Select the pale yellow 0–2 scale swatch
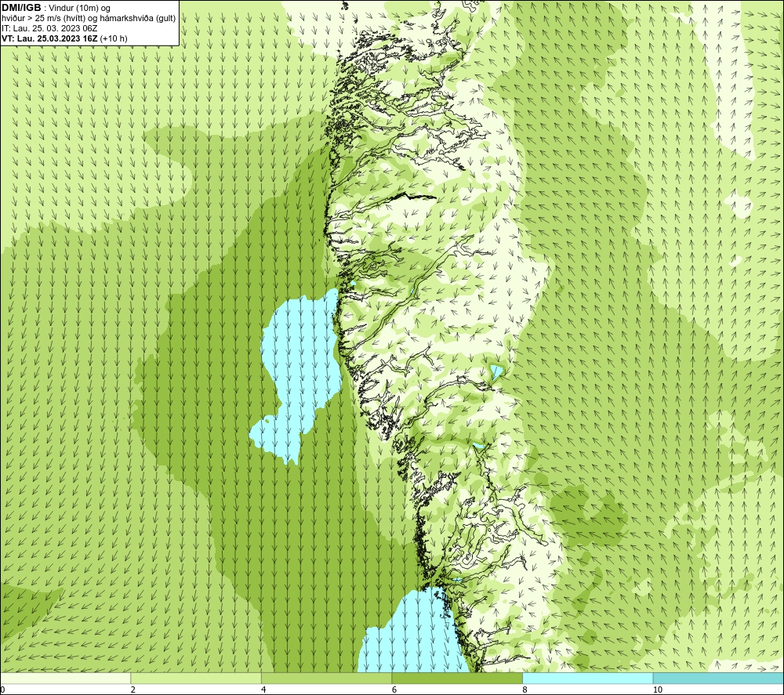The height and width of the screenshot is (695, 784). pos(66,678)
